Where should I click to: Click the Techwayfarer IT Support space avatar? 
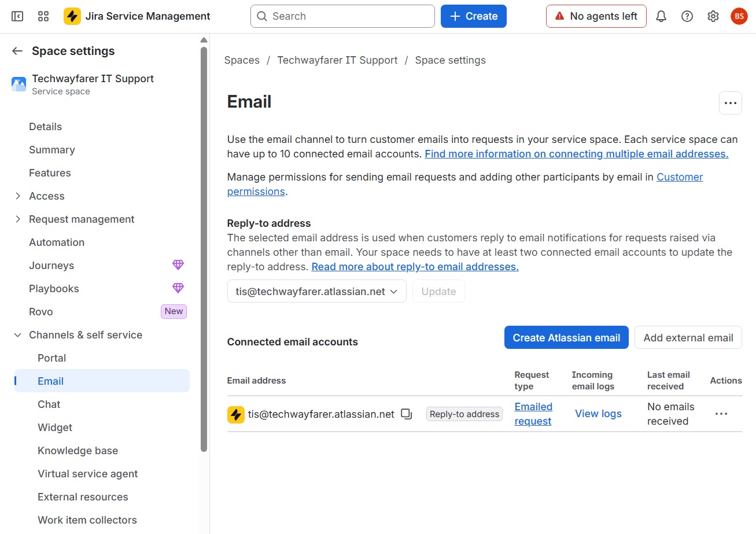click(19, 84)
